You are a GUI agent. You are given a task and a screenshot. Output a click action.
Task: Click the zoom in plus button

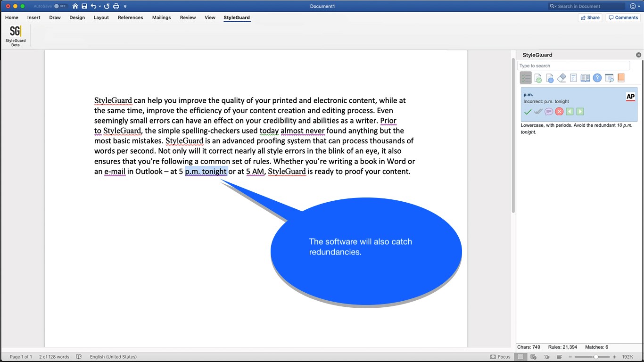[x=613, y=357]
